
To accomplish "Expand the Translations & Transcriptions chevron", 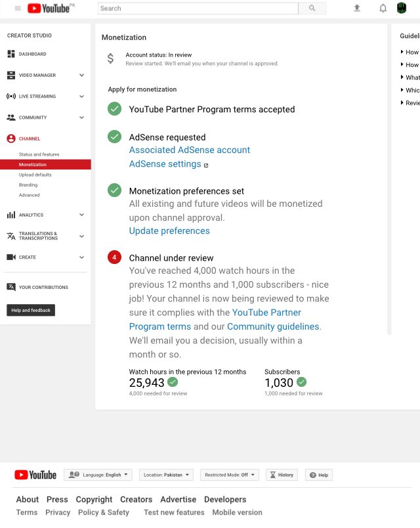I will pos(81,236).
